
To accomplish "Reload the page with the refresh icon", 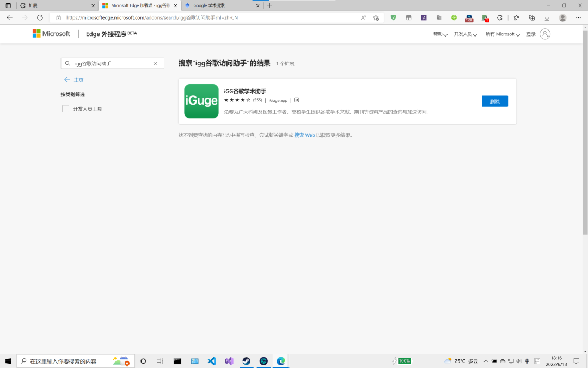I will point(40,17).
